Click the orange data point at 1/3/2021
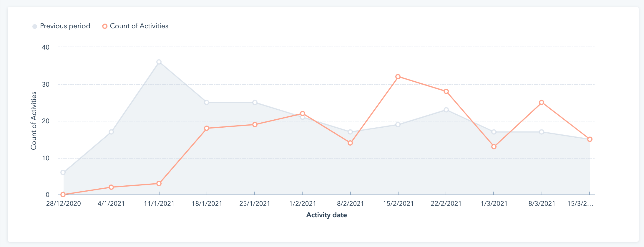 point(494,146)
